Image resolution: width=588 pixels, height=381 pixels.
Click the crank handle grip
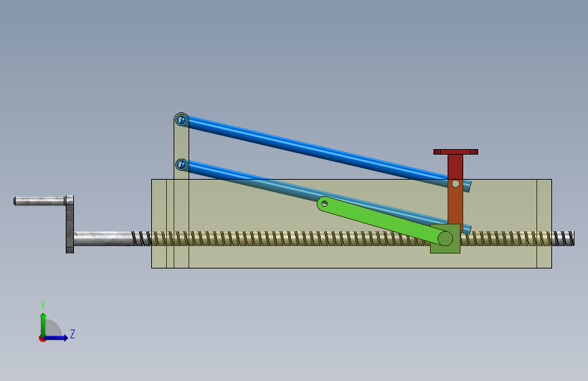39,201
